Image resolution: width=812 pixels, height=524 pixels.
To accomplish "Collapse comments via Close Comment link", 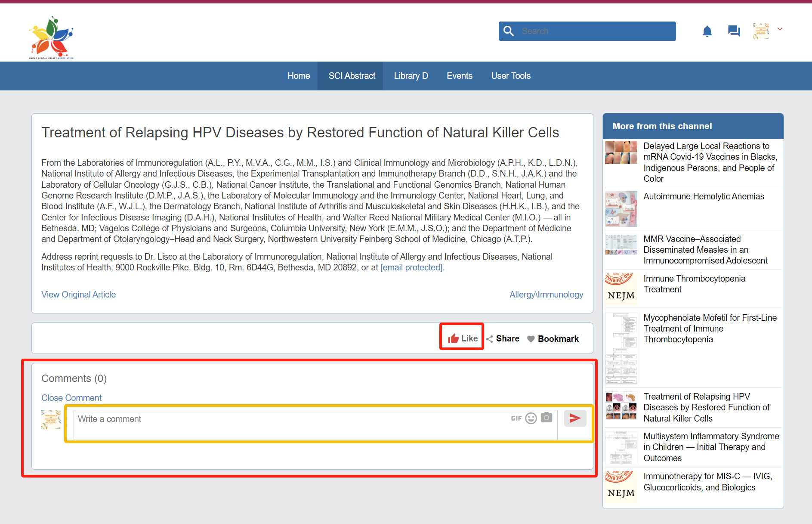I will point(71,398).
